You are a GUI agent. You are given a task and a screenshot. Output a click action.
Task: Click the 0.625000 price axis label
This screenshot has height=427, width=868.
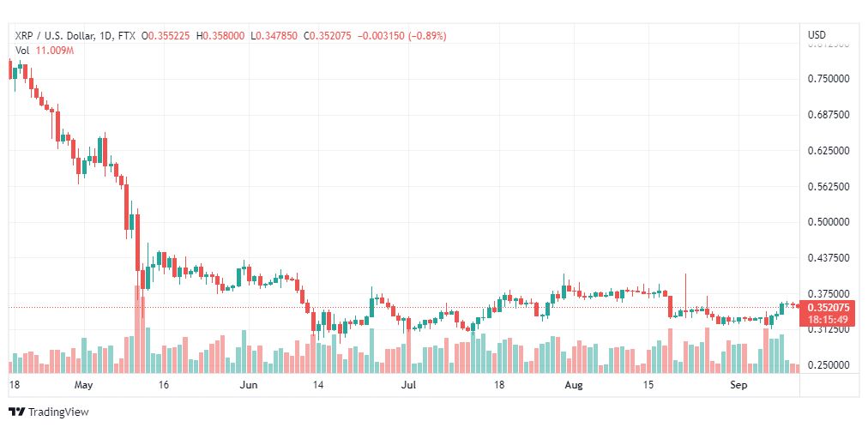[829, 151]
